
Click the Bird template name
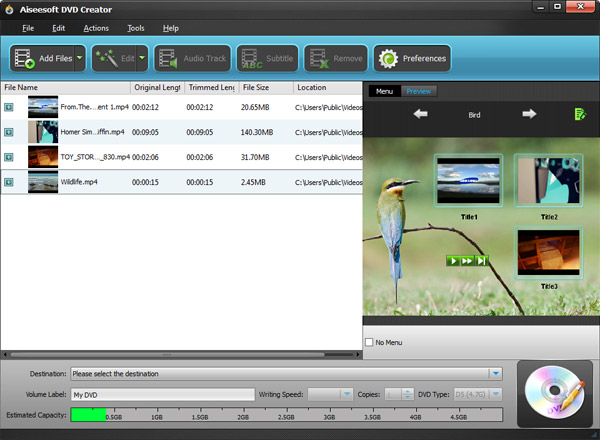point(474,115)
